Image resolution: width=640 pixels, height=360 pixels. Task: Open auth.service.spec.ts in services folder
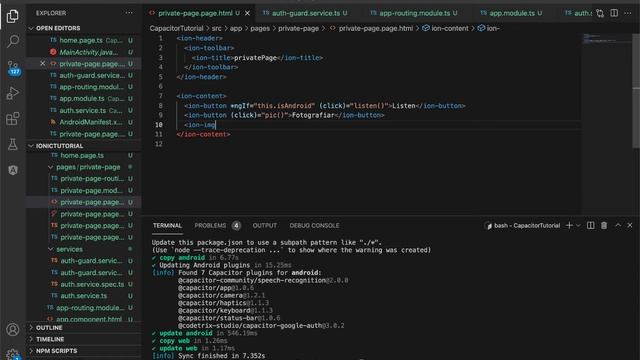click(84, 284)
